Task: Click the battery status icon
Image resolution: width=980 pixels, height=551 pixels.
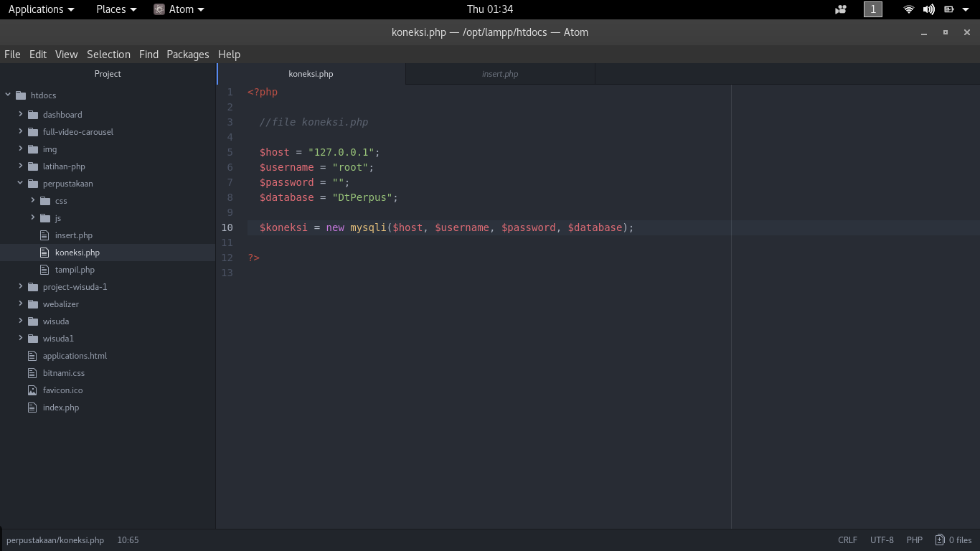Action: (949, 9)
